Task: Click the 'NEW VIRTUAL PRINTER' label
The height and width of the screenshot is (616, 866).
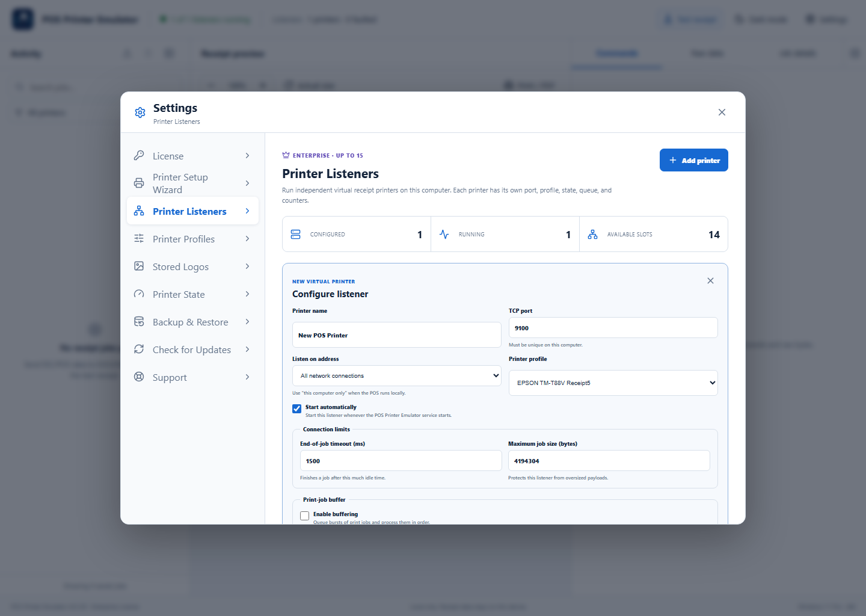Action: [x=324, y=282]
